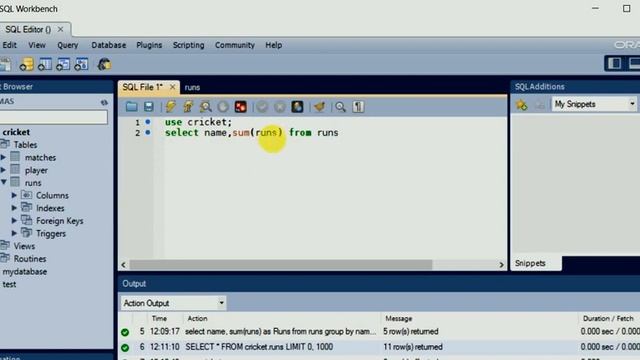Collapse the runs table node
This screenshot has width=640, height=360.
pos(3,182)
